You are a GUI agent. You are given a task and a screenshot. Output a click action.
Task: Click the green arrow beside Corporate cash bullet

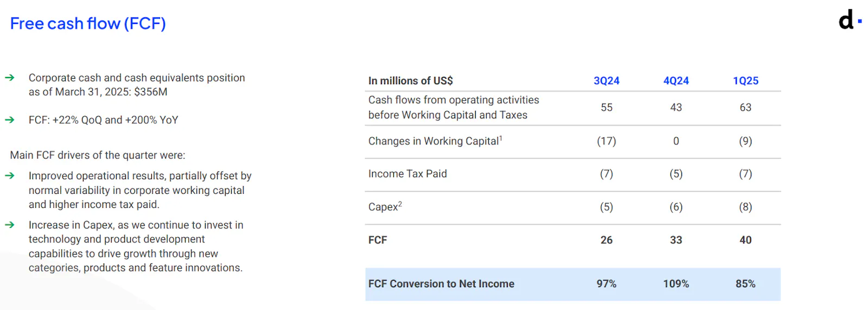pyautogui.click(x=9, y=78)
